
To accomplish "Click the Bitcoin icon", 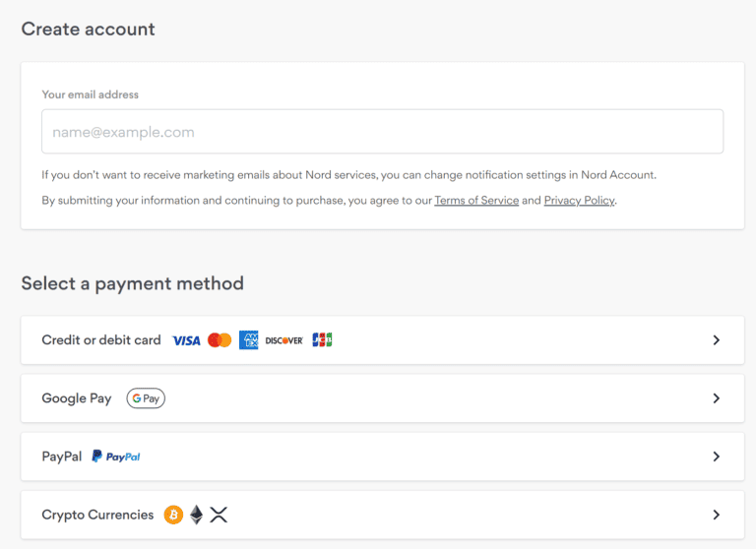I will pyautogui.click(x=173, y=515).
